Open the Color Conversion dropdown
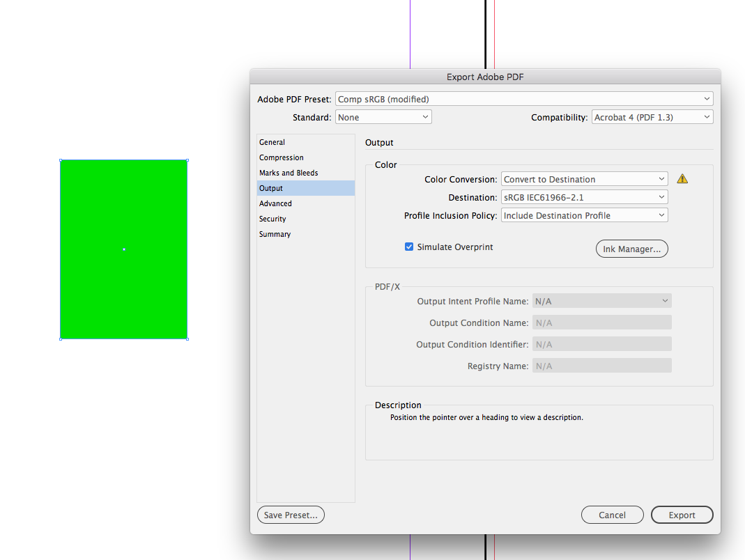Viewport: 745px width, 560px height. coord(583,178)
